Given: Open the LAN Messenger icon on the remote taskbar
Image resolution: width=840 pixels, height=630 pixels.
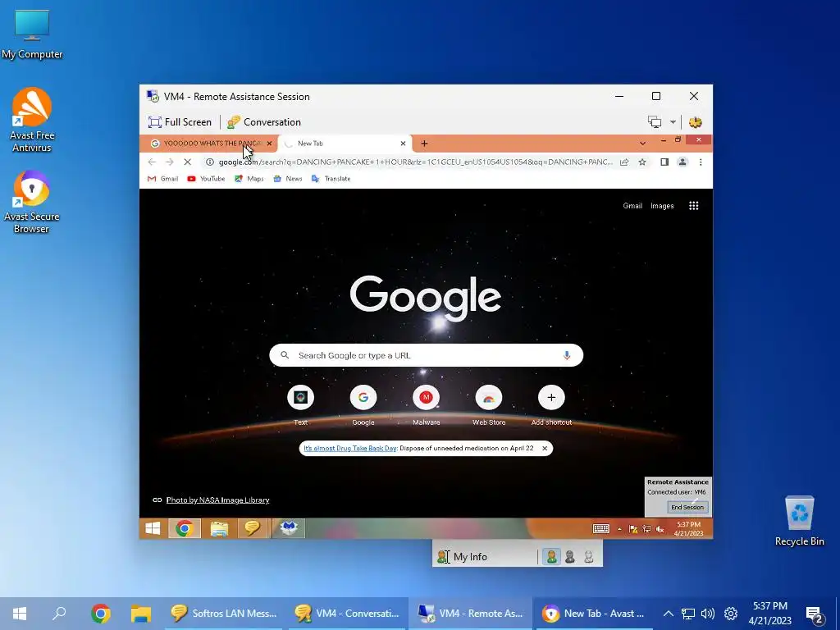Looking at the screenshot, I should pyautogui.click(x=253, y=528).
